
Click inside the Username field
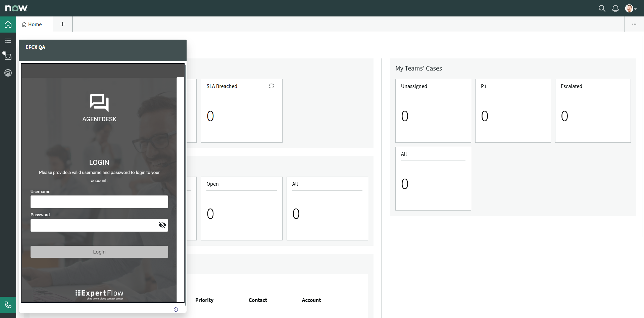pos(99,201)
